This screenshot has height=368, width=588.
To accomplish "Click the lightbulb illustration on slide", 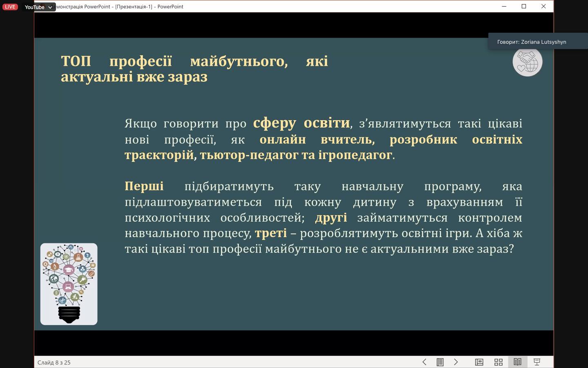I will (x=69, y=284).
